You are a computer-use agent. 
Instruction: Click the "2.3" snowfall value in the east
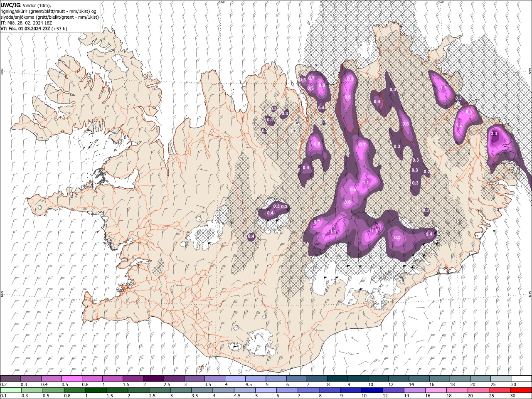(494, 133)
